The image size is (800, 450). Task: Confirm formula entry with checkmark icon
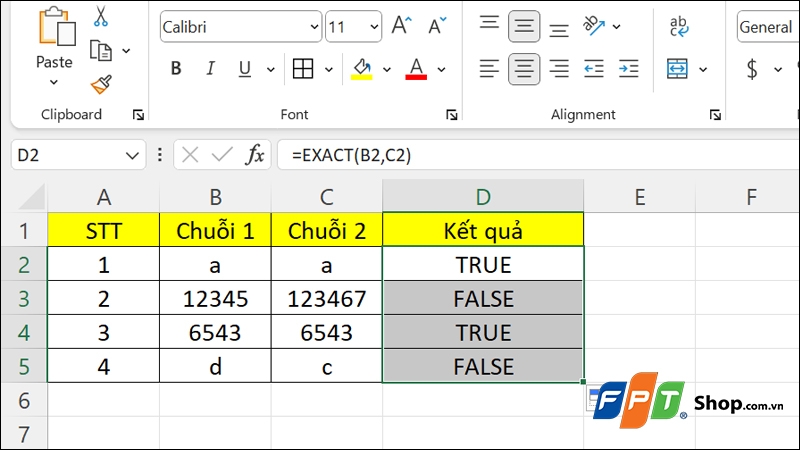tap(222, 155)
